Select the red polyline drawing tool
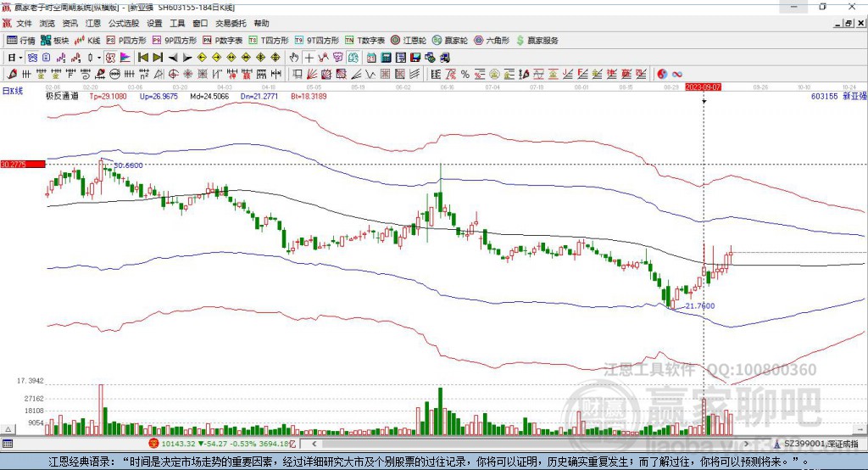This screenshot has width=868, height=470. tap(323, 58)
